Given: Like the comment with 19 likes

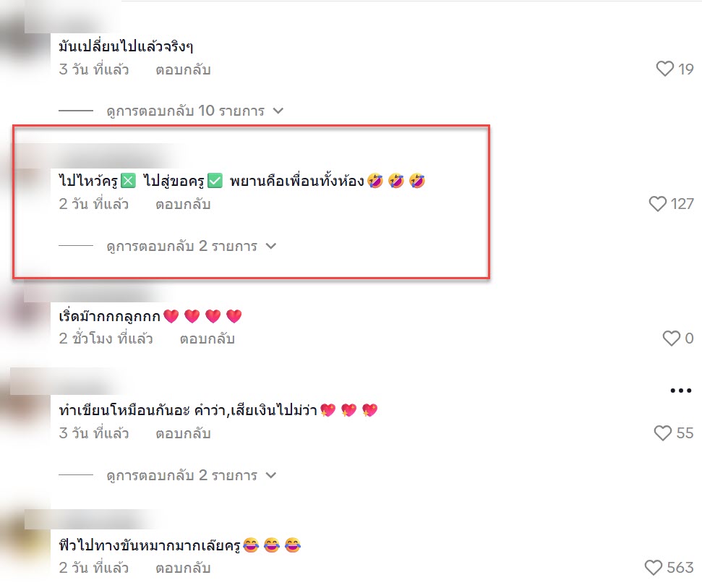Looking at the screenshot, I should point(665,69).
